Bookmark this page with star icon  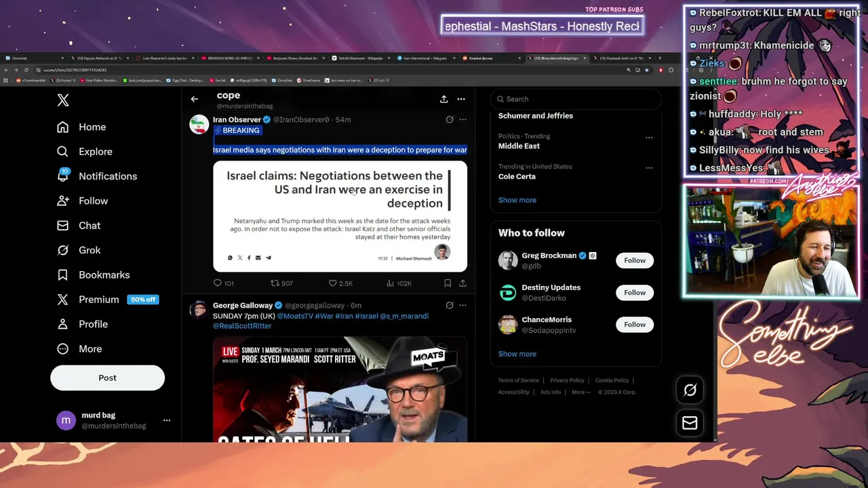(x=647, y=70)
